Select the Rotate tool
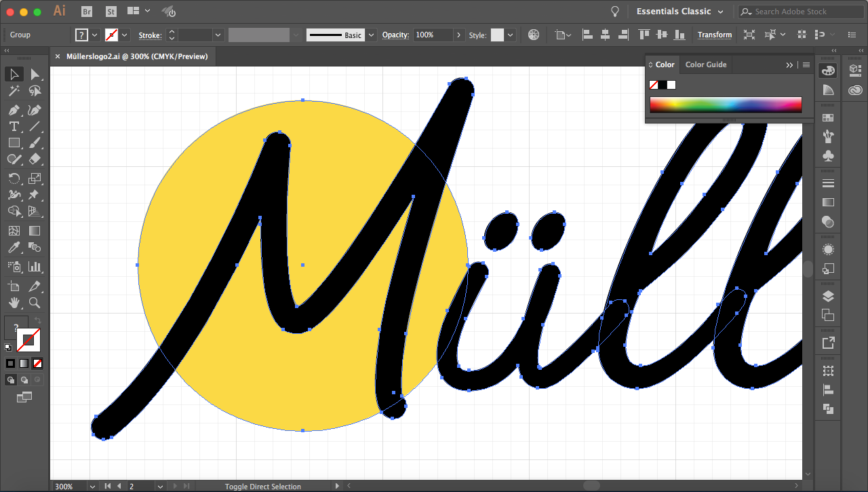 click(14, 178)
